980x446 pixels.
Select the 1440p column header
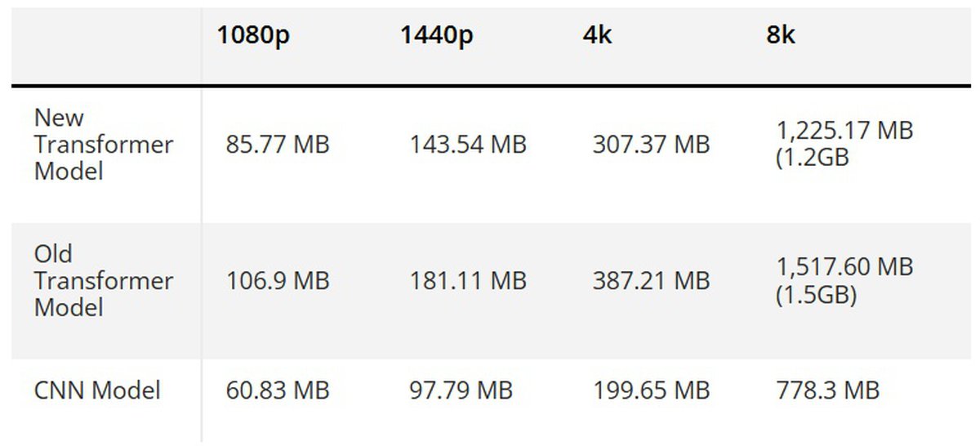coord(437,37)
